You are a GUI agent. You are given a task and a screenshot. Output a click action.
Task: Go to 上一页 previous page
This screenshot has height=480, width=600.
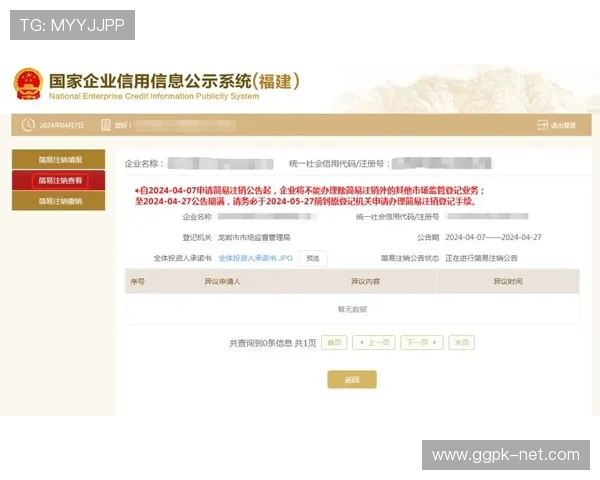374,342
